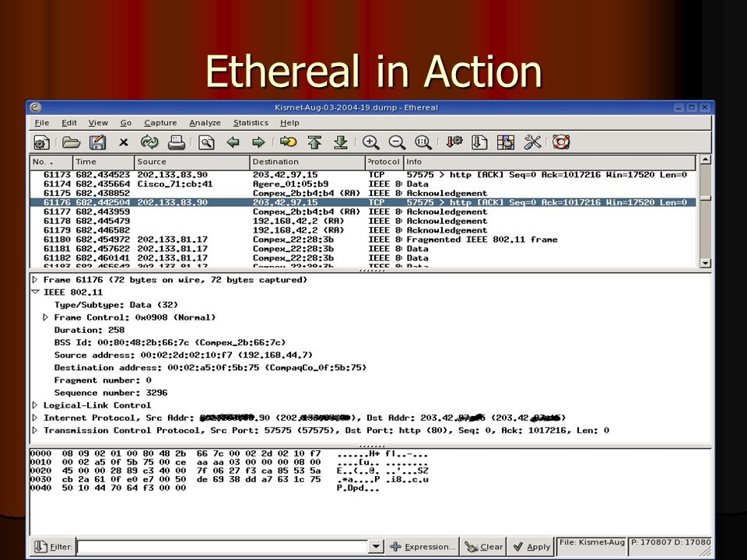
Task: Click the Go To Packet arrow icon
Action: point(288,142)
